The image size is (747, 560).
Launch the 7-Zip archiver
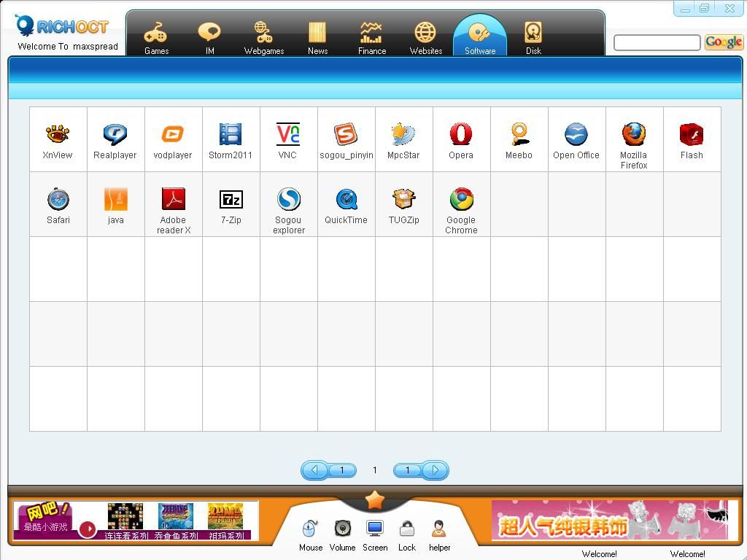point(231,200)
